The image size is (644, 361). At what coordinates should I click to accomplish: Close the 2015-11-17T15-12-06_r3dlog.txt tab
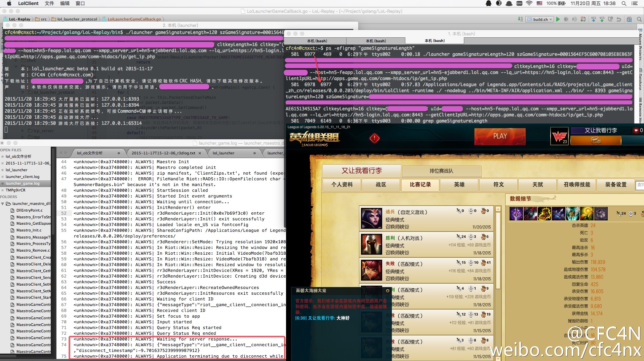pyautogui.click(x=200, y=153)
